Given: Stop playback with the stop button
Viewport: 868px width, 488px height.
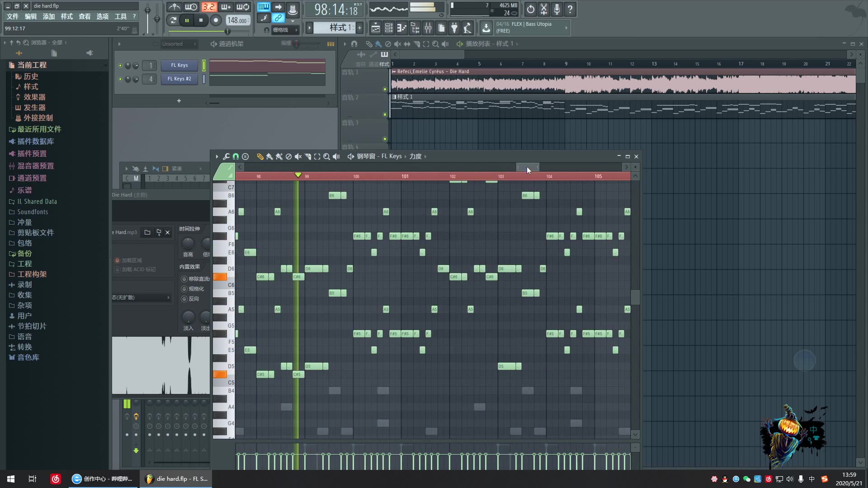Looking at the screenshot, I should tap(201, 20).
